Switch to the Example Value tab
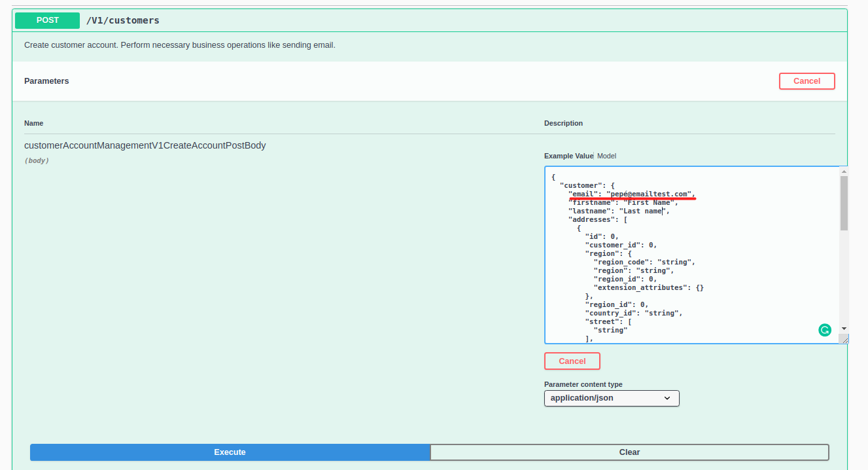This screenshot has height=470, width=868. click(x=568, y=156)
